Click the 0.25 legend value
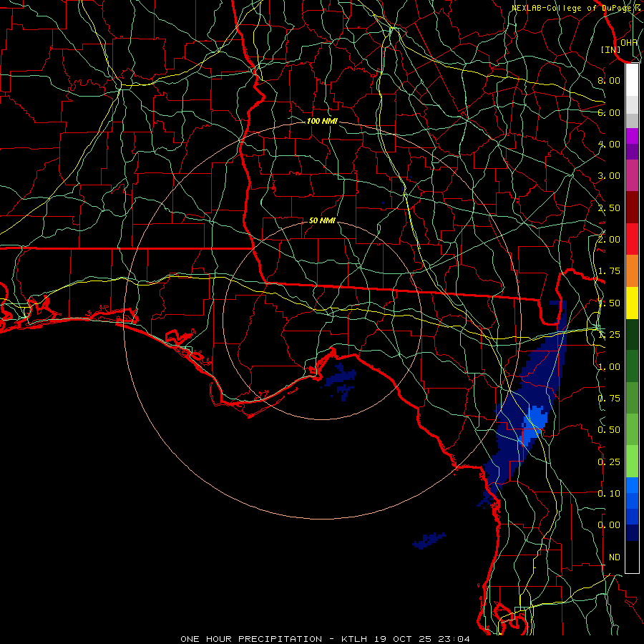This screenshot has height=644, width=644. click(609, 462)
